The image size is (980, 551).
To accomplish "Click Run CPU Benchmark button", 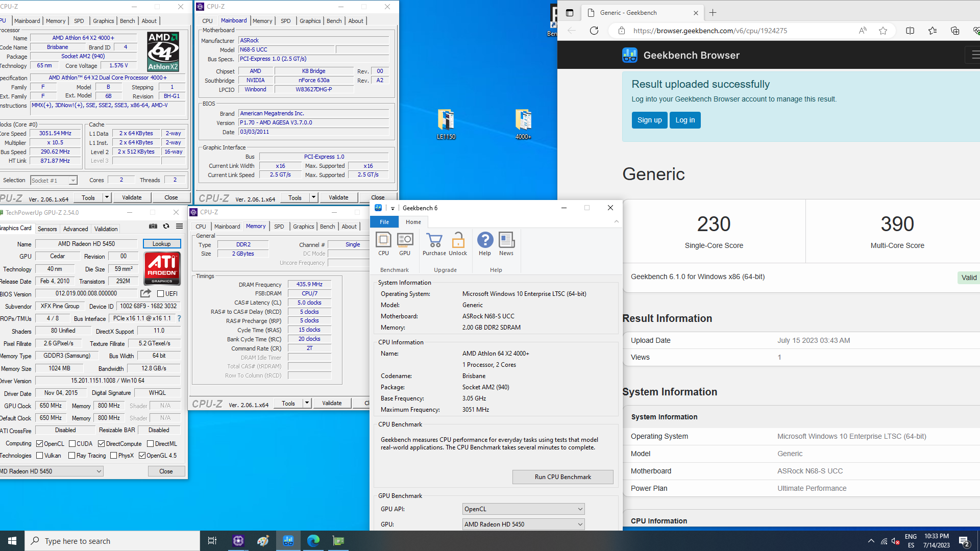I will (x=562, y=477).
